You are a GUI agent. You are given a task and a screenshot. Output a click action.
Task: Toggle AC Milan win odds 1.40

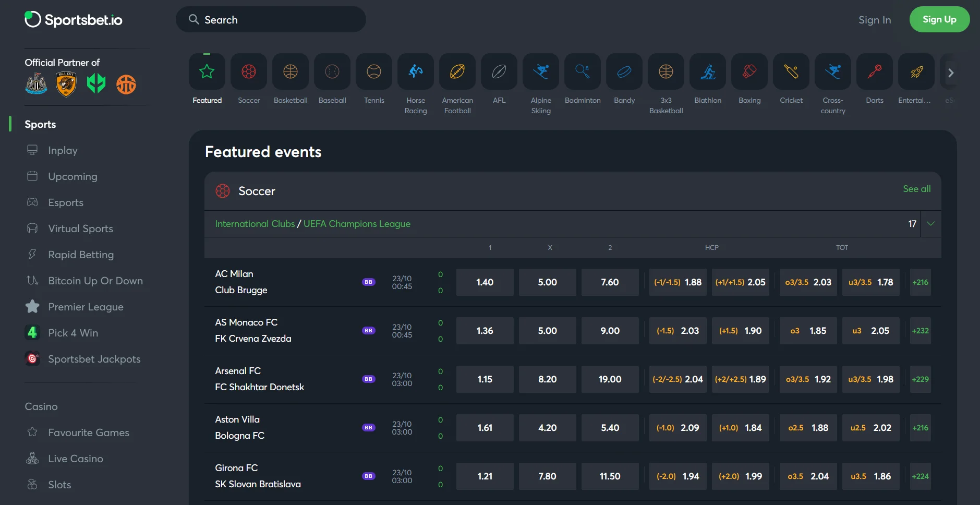485,282
